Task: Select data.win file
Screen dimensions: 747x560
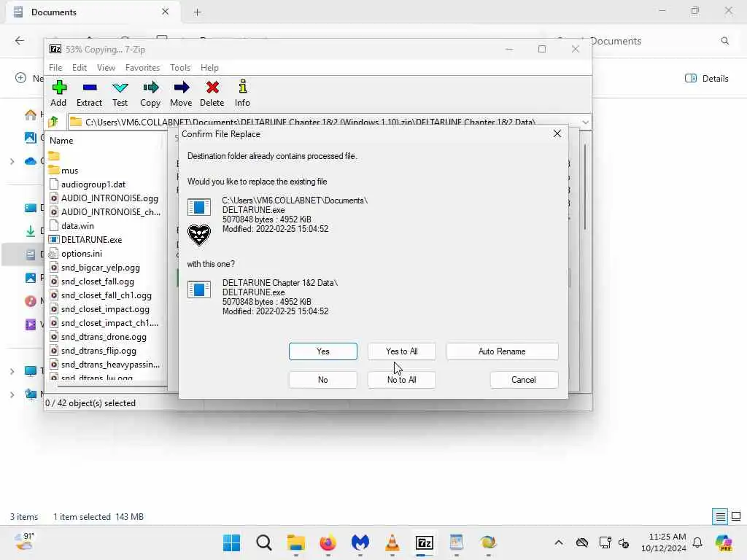Action: point(77,226)
